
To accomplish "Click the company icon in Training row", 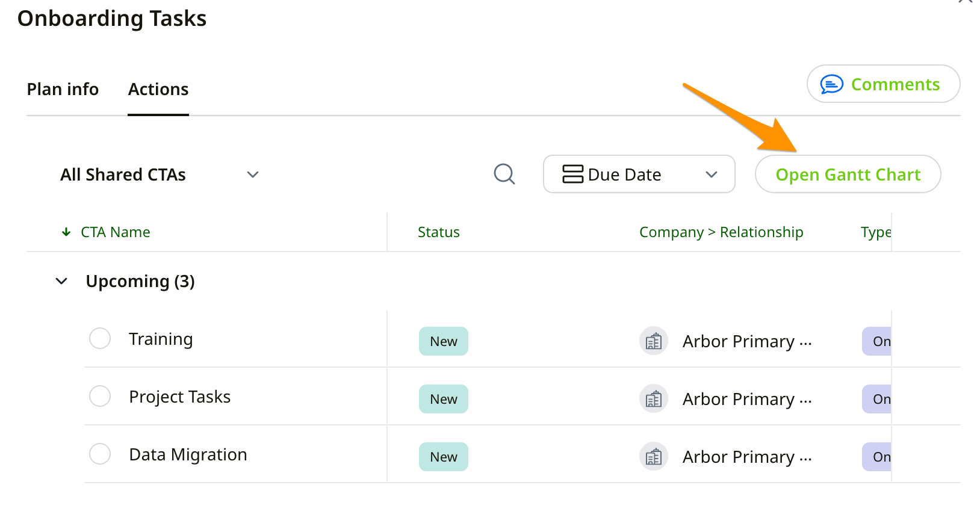I will [653, 342].
